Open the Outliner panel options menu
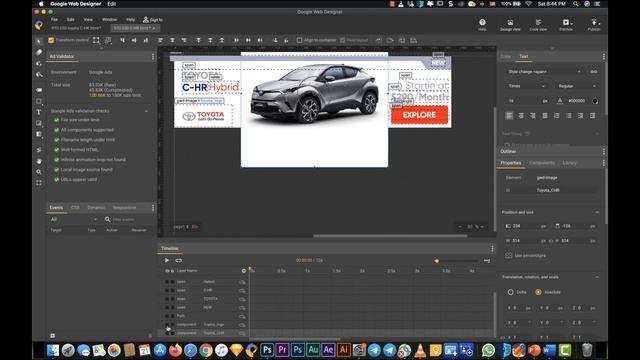 tap(604, 151)
